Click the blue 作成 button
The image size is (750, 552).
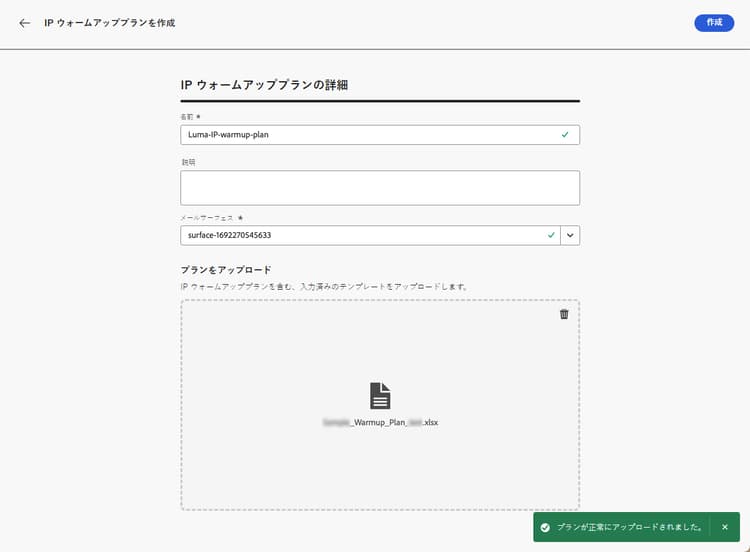[714, 22]
